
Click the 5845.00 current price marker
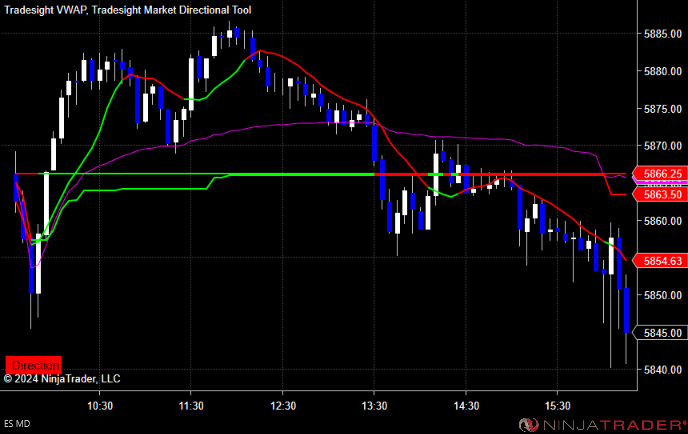659,333
